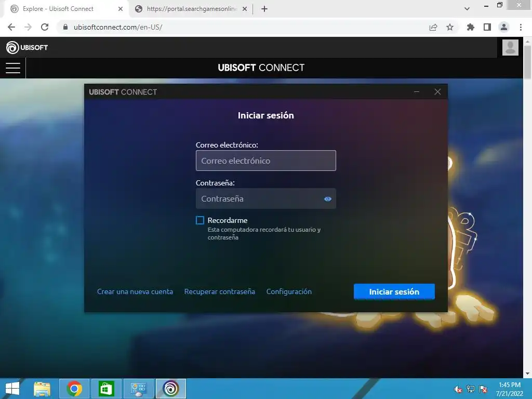Image resolution: width=532 pixels, height=399 pixels.
Task: Click the taskbar clock showing 1:45 PM
Action: click(x=509, y=389)
